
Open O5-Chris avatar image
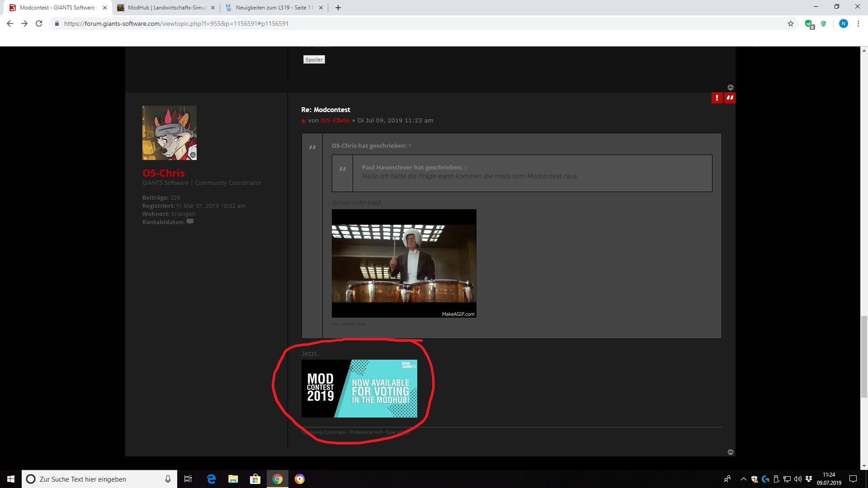tap(170, 133)
